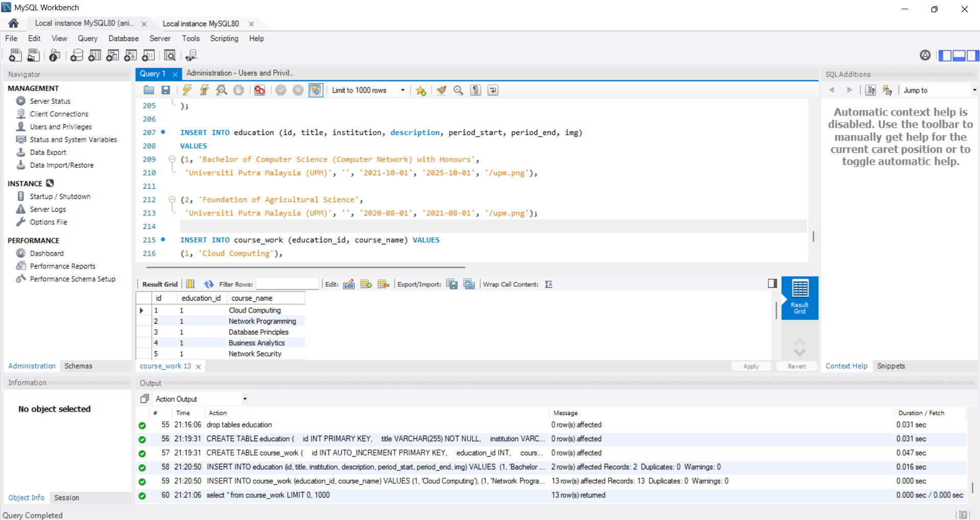The width and height of the screenshot is (980, 520).
Task: Export the result grid to a file
Action: 452,284
